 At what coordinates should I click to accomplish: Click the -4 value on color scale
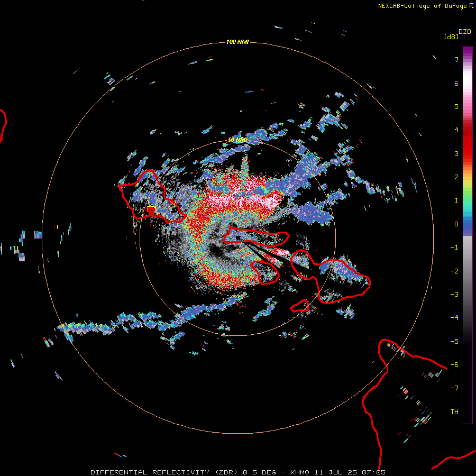[x=454, y=318]
